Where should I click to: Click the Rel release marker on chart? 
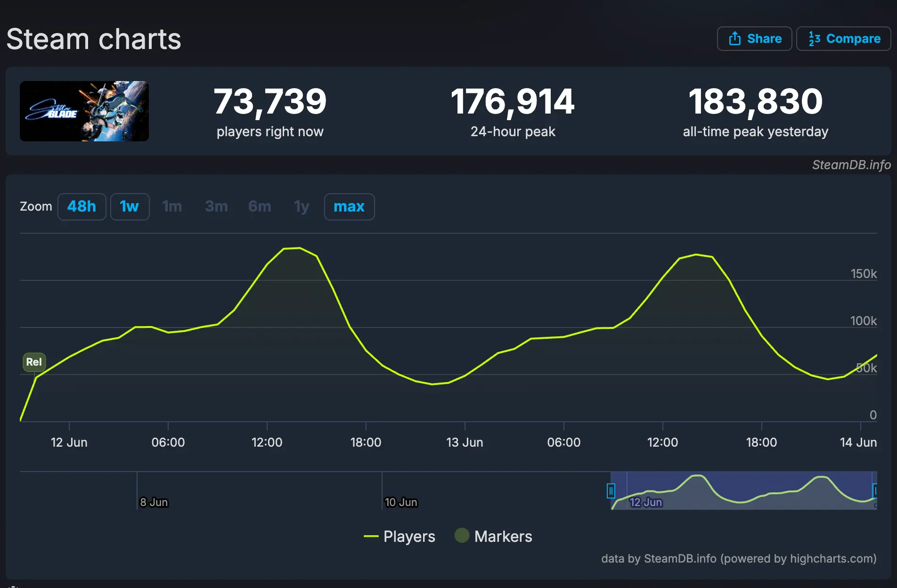pyautogui.click(x=34, y=362)
